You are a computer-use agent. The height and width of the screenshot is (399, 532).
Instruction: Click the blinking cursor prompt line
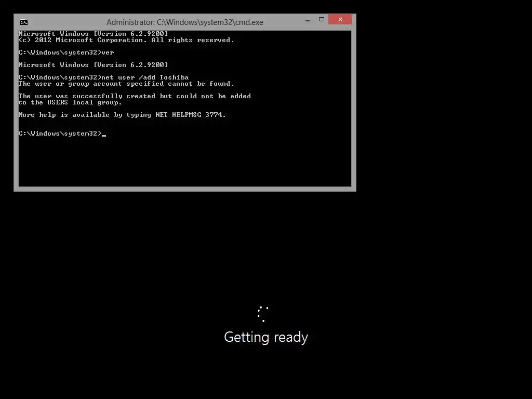click(62, 134)
